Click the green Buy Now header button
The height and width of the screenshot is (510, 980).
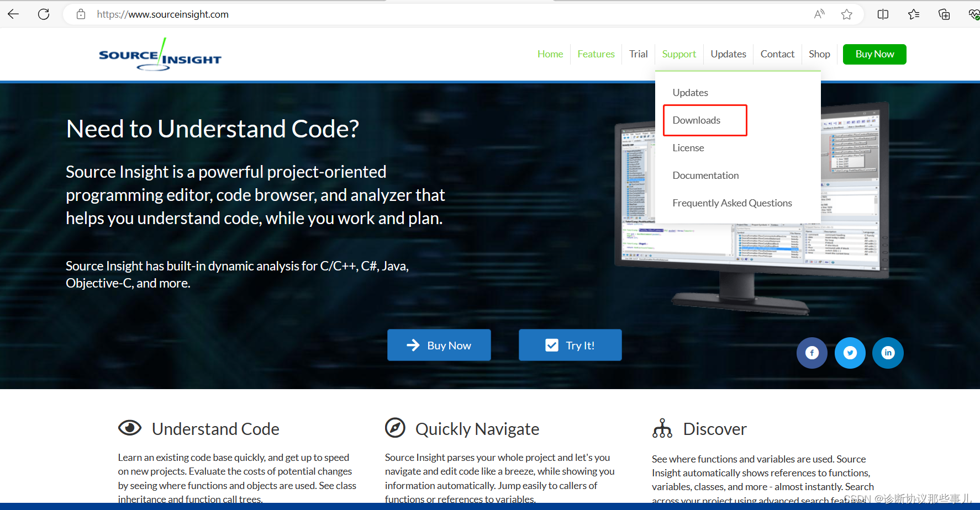click(x=874, y=54)
